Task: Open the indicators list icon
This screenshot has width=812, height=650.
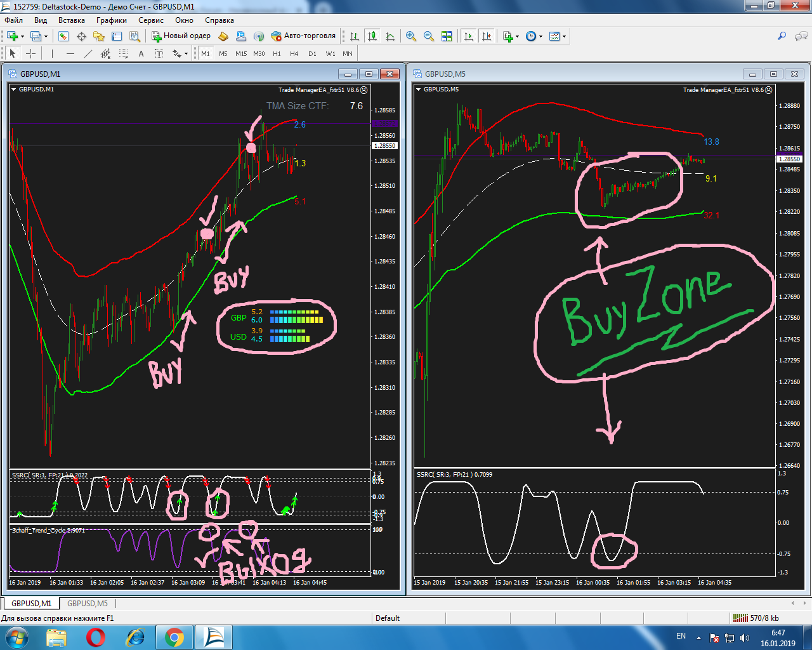Action: [507, 36]
